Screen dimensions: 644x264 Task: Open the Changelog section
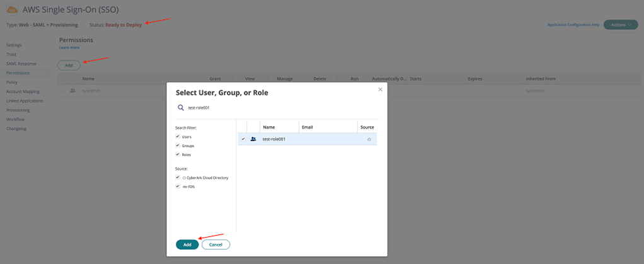pyautogui.click(x=16, y=129)
